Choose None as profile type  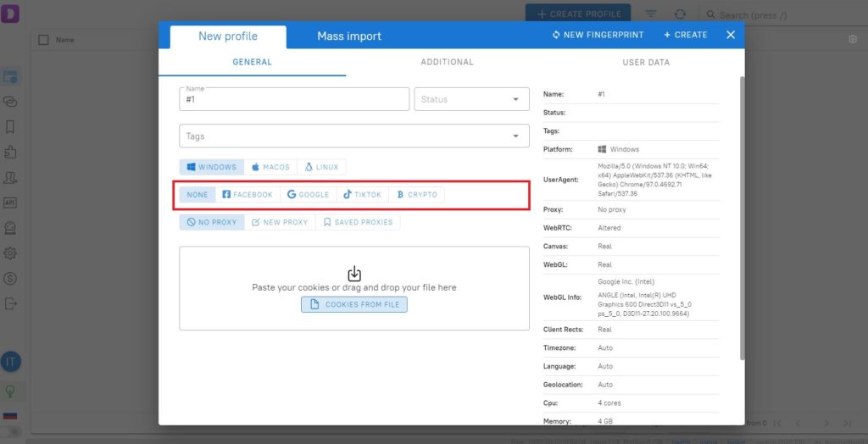pos(197,195)
